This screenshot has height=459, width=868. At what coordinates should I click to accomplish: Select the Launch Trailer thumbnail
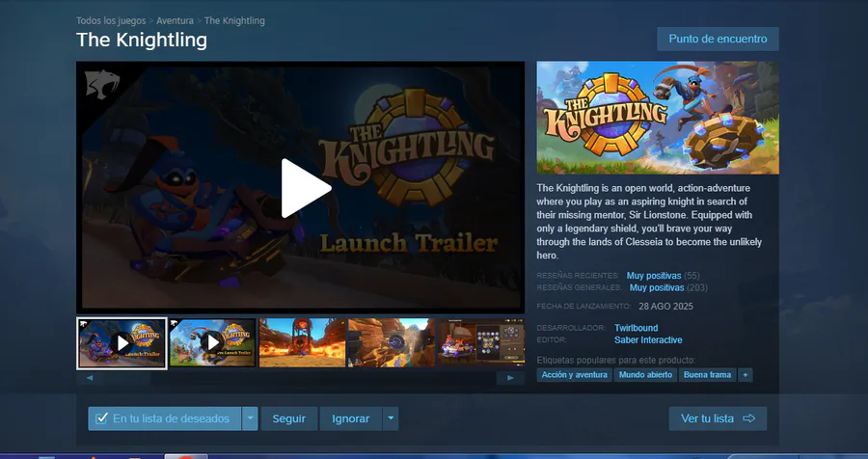pyautogui.click(x=122, y=342)
